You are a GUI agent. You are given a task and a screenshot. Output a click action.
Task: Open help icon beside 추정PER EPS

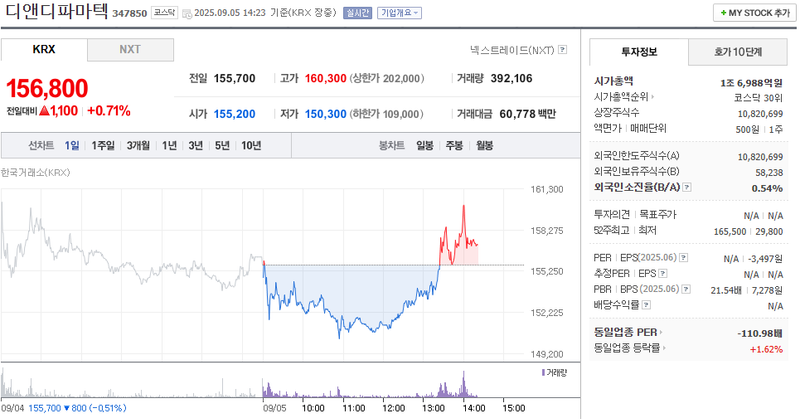tap(663, 274)
